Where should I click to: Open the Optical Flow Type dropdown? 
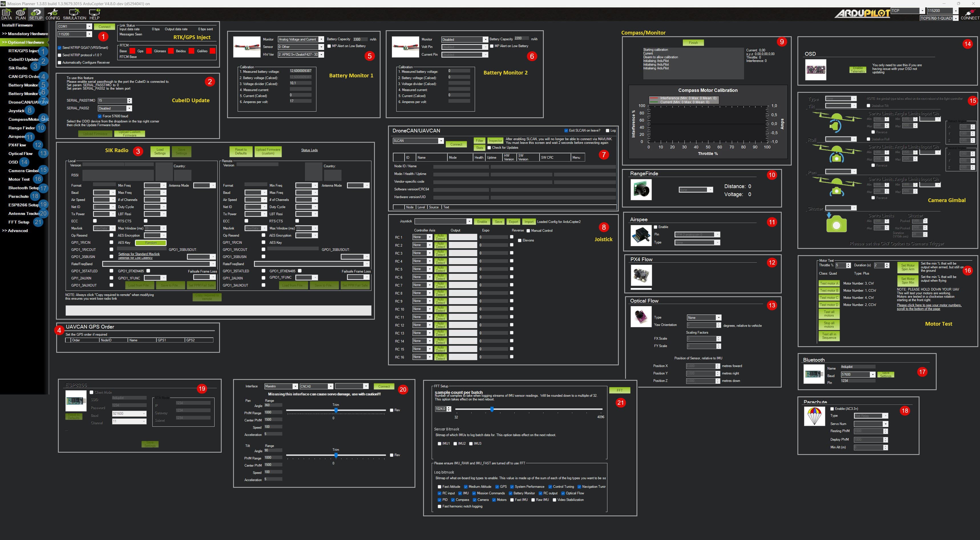coord(704,317)
